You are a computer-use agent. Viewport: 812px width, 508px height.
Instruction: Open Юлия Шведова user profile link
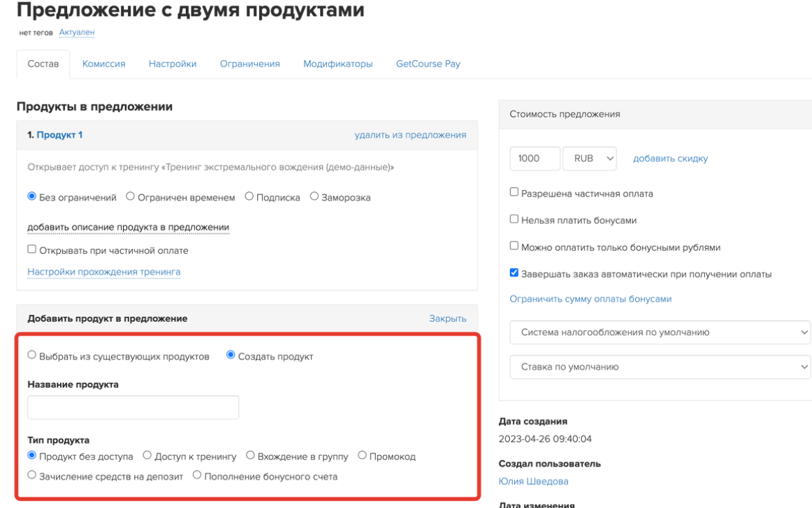tap(534, 481)
